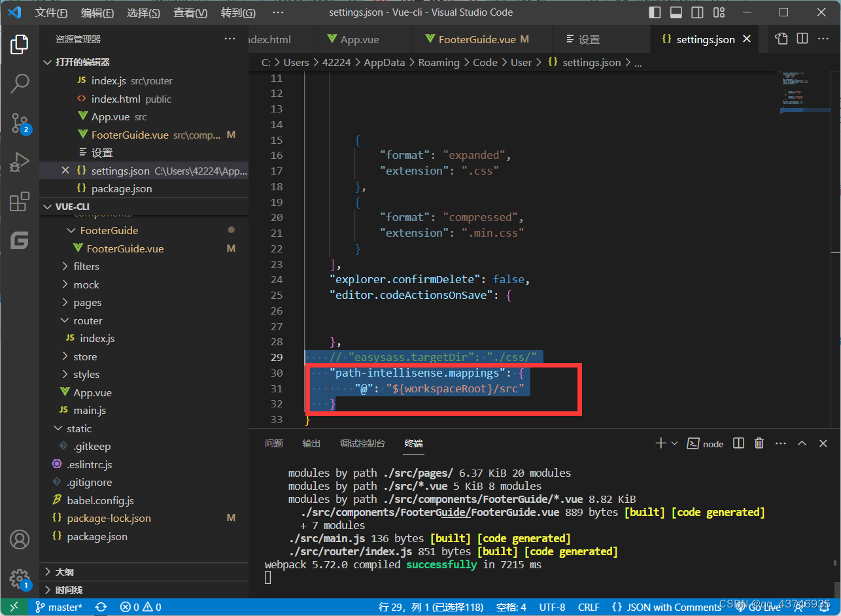Expand the mock folder
This screenshot has width=841, height=616.
65,285
